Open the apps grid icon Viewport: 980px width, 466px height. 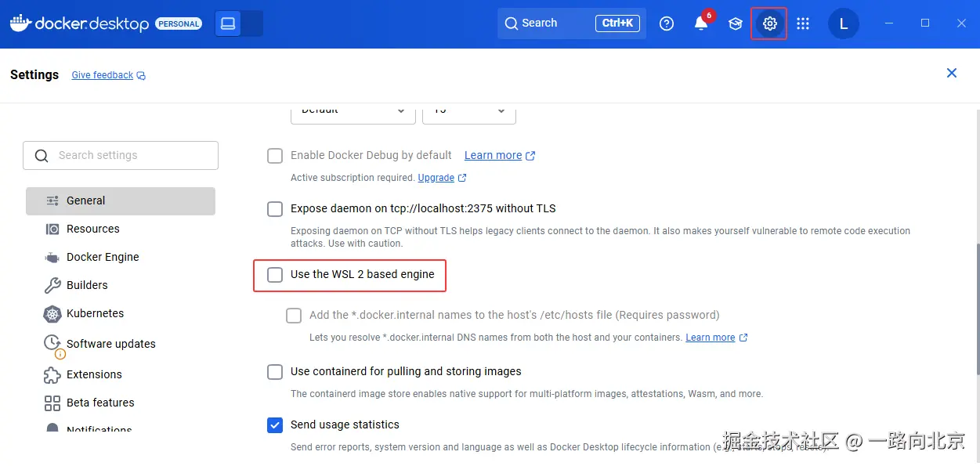click(803, 23)
